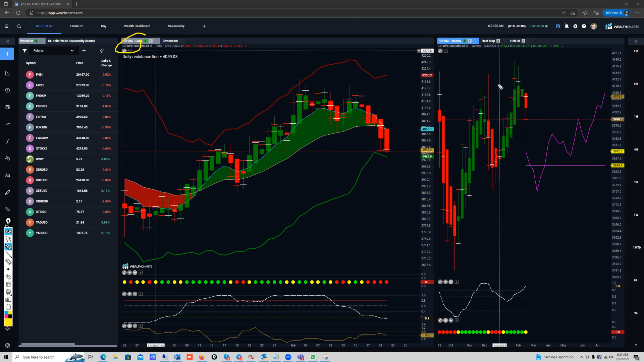Switch to Day workspace tab
644x362 pixels.
point(104,26)
